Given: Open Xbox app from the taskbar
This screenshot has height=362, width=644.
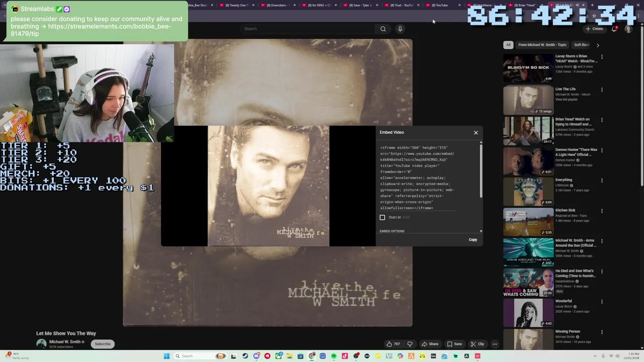Looking at the screenshot, I should [x=279, y=356].
